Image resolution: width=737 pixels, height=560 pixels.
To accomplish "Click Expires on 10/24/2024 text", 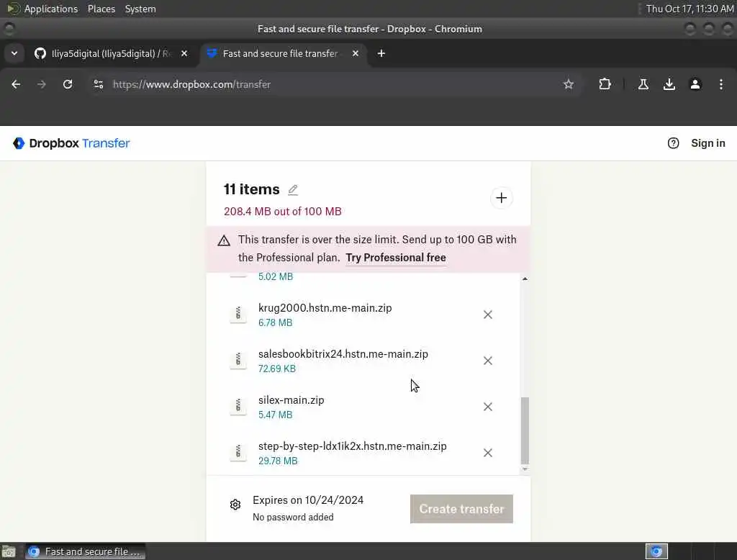I will [308, 500].
